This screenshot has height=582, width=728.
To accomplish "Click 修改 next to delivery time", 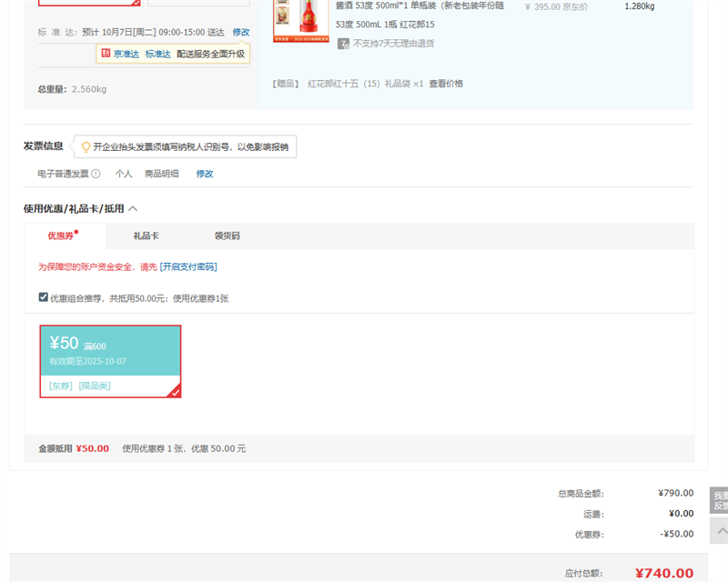I will 240,32.
